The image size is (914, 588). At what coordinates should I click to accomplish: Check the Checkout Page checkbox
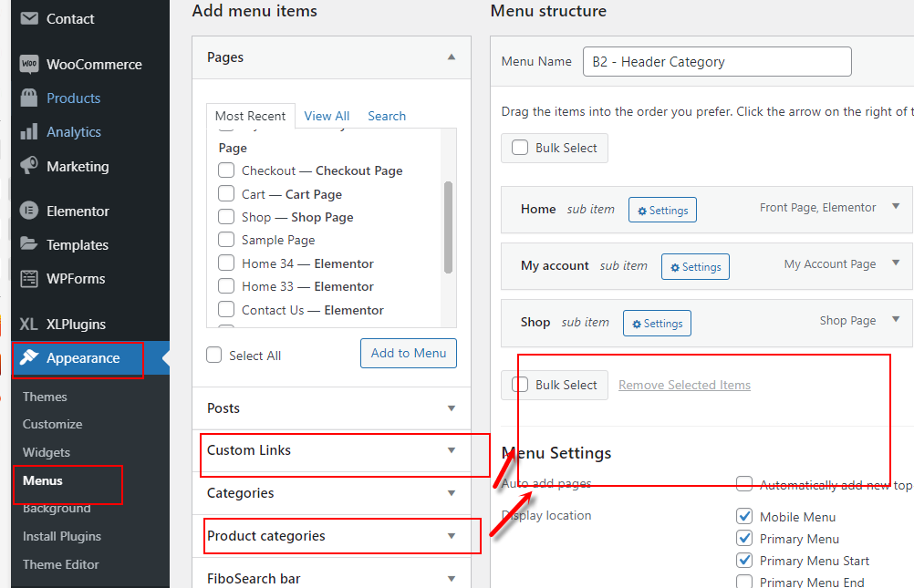pos(226,170)
